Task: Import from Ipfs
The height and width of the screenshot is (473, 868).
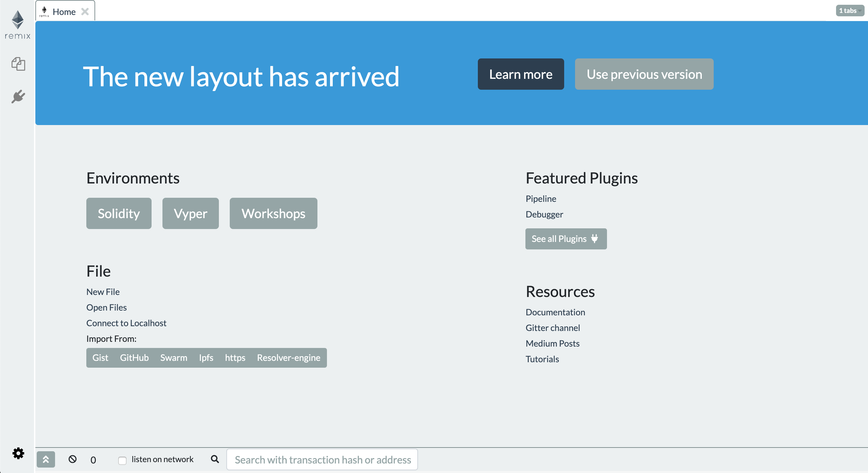Action: pyautogui.click(x=206, y=358)
